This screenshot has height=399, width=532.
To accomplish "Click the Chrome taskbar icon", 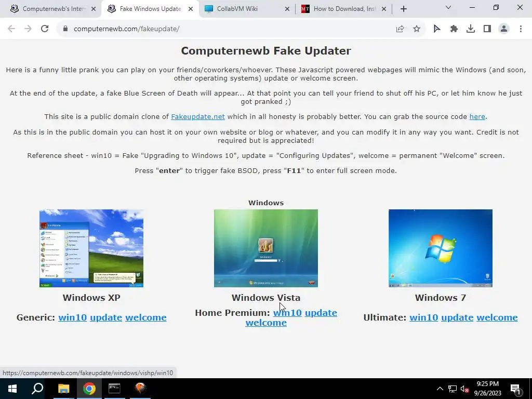I will pos(89,389).
